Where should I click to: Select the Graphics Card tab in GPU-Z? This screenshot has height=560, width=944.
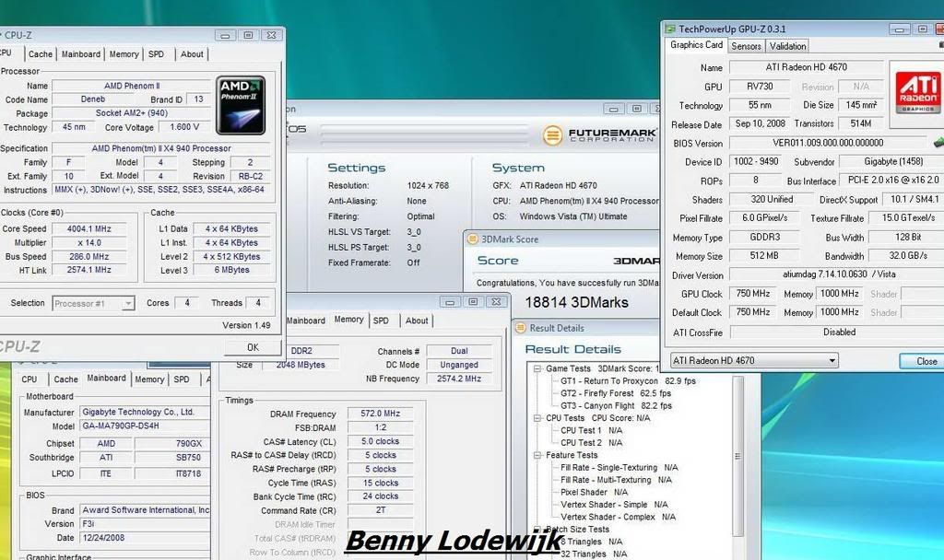(697, 45)
